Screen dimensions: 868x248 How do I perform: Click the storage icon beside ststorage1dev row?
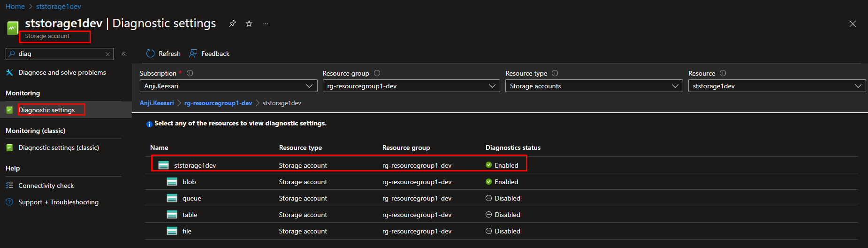pos(164,165)
